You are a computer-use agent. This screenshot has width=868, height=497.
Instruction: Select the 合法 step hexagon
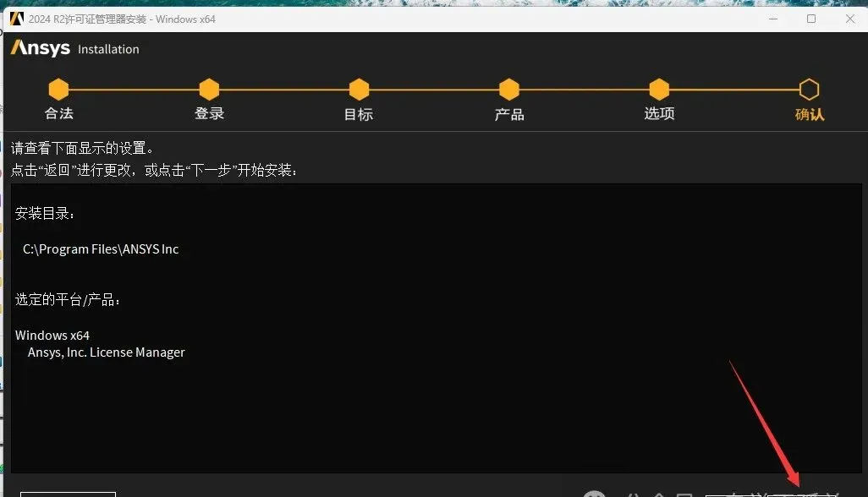coord(58,89)
